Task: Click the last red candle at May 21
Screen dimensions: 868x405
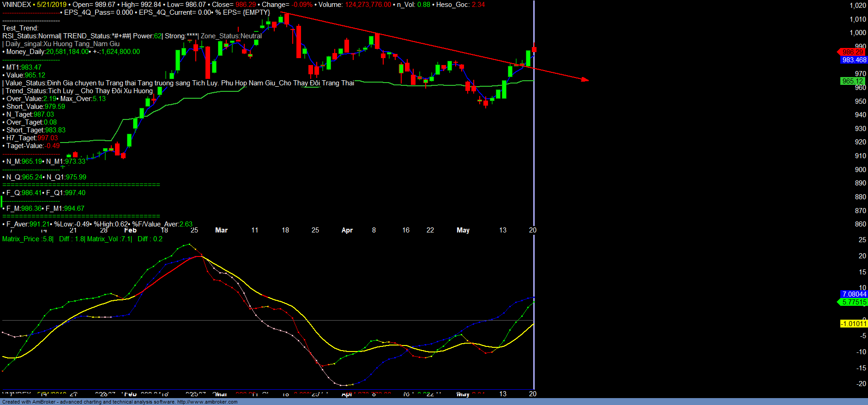Action: [534, 49]
